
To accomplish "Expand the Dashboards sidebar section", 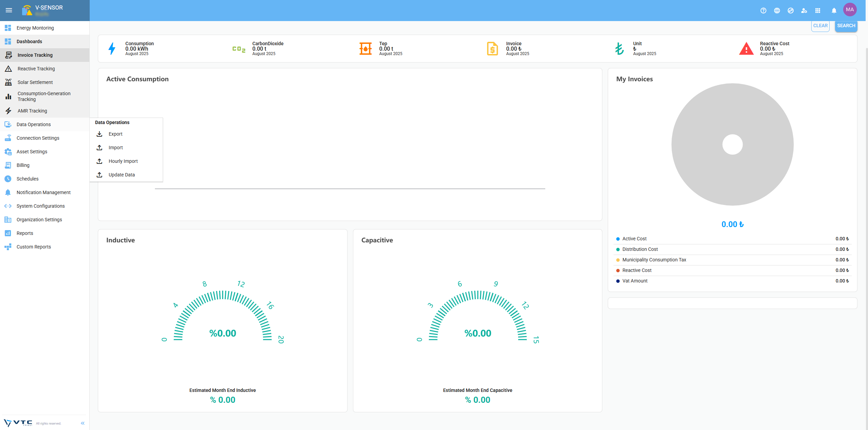I will pos(29,41).
